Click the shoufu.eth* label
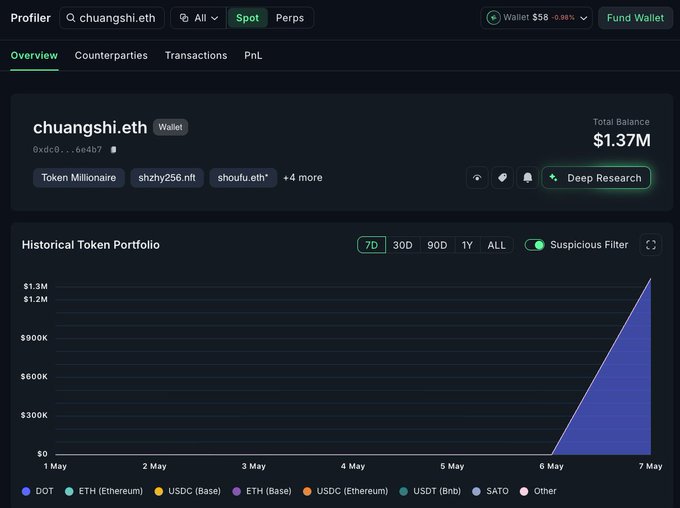 tap(243, 177)
